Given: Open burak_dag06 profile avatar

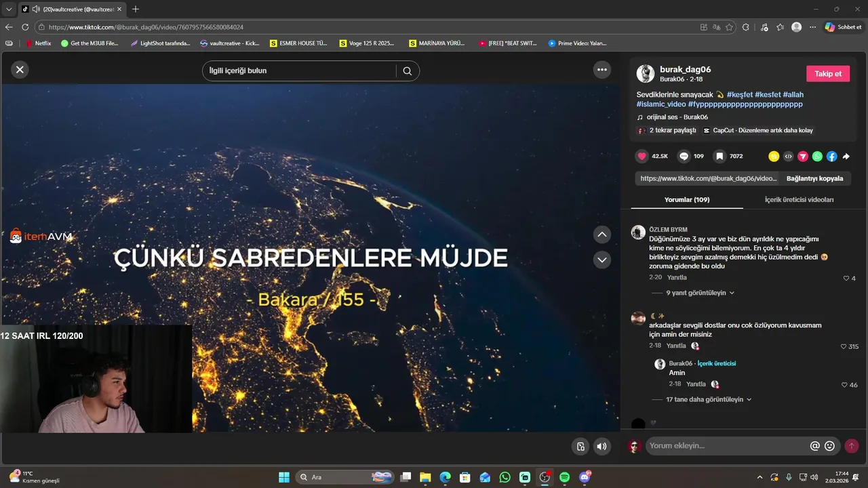Looking at the screenshot, I should click(x=646, y=73).
